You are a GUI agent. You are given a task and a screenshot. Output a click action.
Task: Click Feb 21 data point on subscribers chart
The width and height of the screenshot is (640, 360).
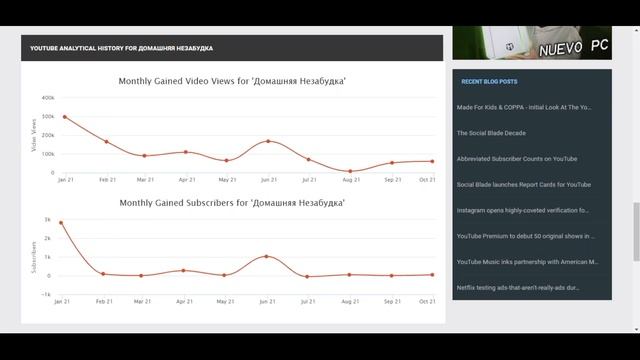pyautogui.click(x=103, y=274)
